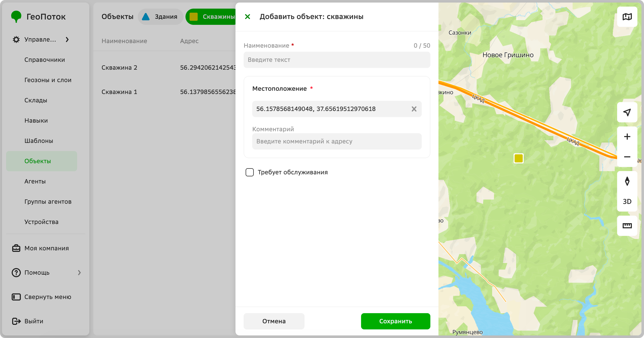Clear the location coordinates field
This screenshot has height=338, width=644.
coord(414,109)
